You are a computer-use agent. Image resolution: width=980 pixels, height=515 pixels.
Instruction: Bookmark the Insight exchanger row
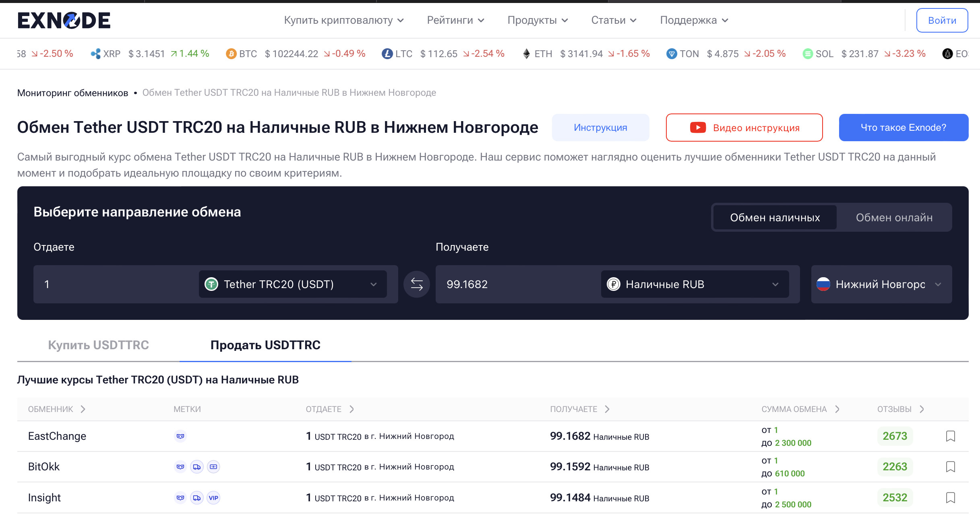950,498
